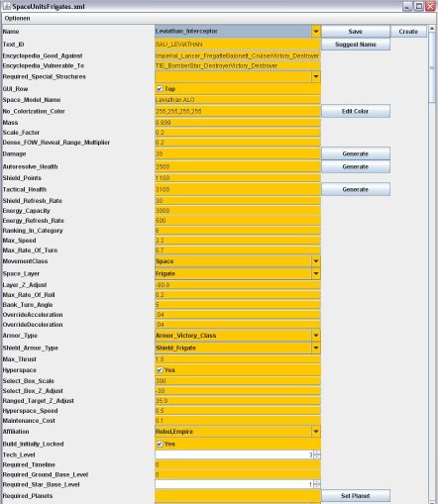
Task: Click the Max_Rate_Of_Turn field
Action: click(238, 251)
